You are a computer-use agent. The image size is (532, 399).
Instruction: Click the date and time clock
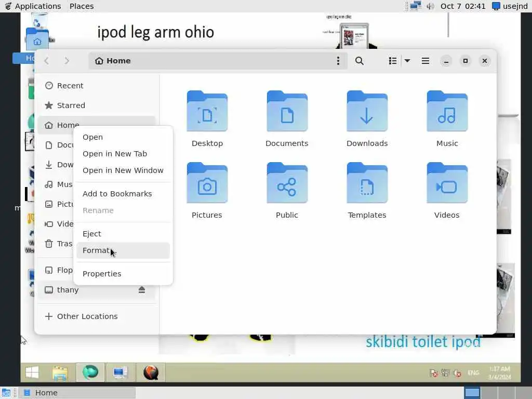[x=463, y=6]
